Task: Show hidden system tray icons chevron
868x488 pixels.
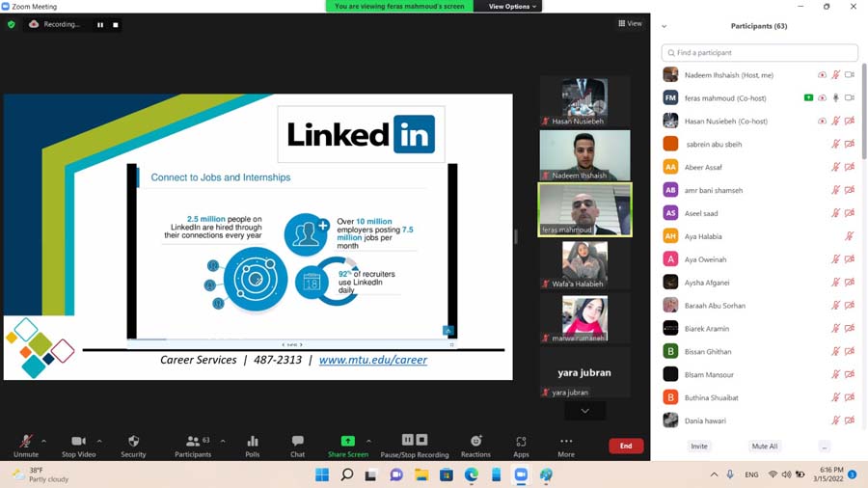Action: (x=714, y=474)
